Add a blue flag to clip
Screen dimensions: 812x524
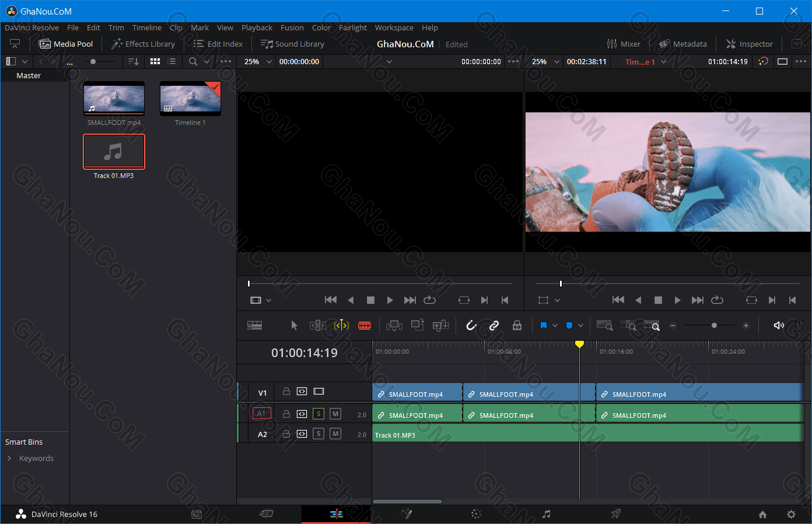pyautogui.click(x=544, y=326)
